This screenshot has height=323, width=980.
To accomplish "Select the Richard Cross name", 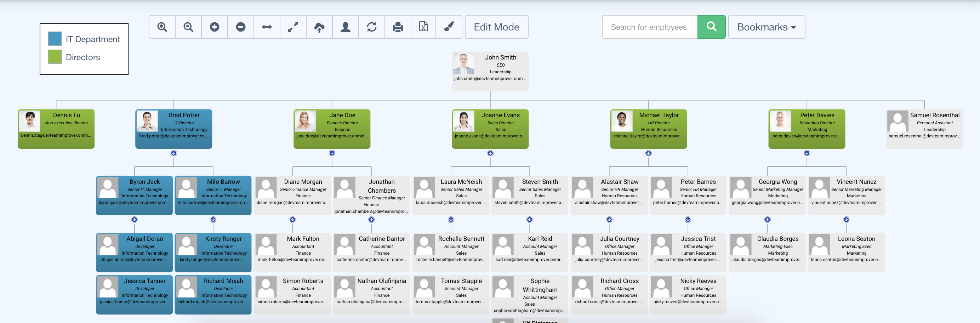I will (619, 281).
